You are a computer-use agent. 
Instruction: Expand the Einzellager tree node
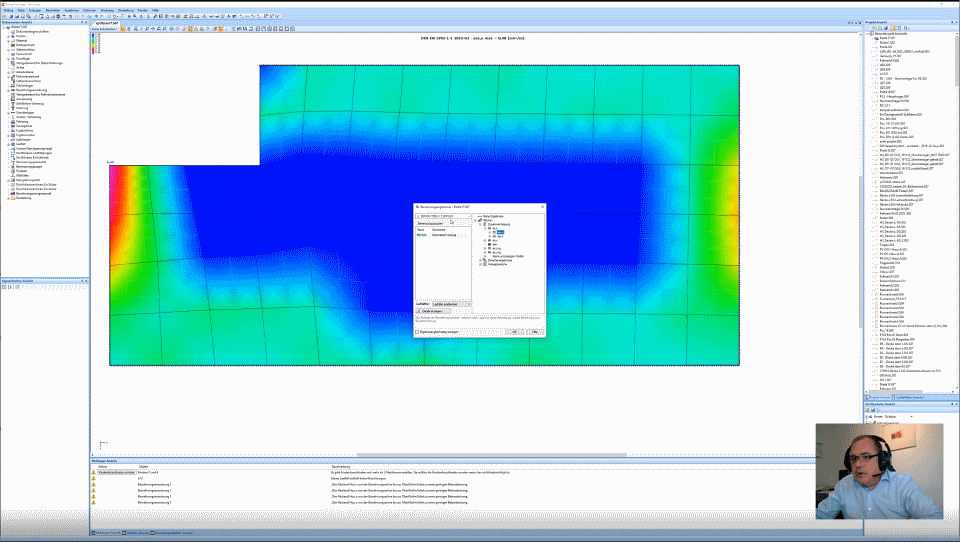9,58
